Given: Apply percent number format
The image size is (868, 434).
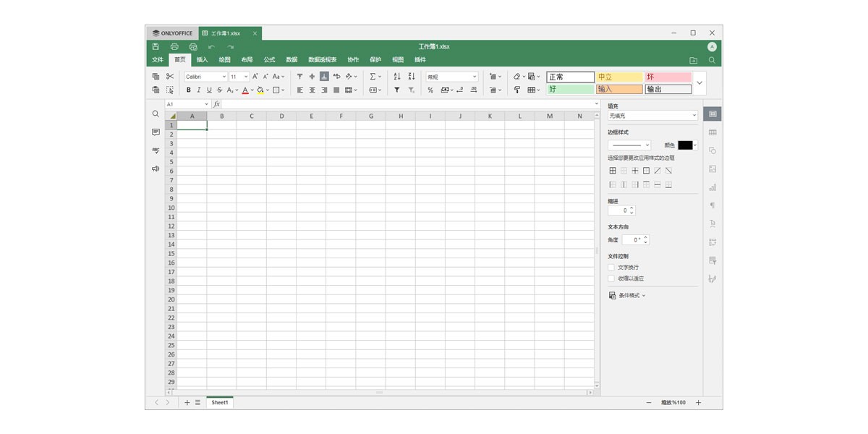Looking at the screenshot, I should coord(429,89).
